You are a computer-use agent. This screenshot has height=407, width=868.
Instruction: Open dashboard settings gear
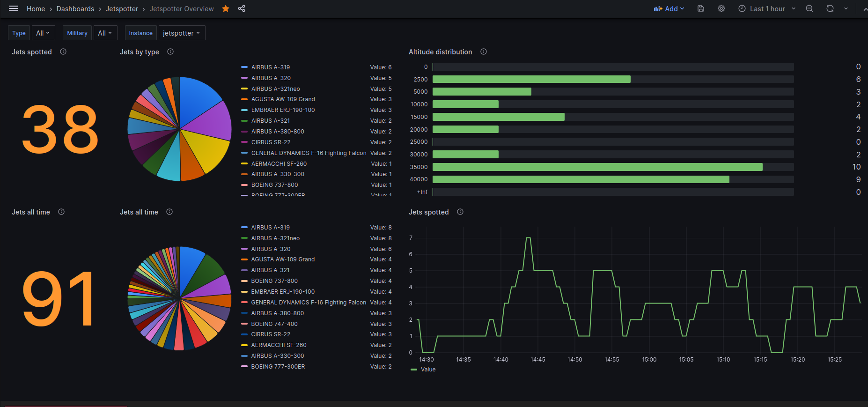721,9
